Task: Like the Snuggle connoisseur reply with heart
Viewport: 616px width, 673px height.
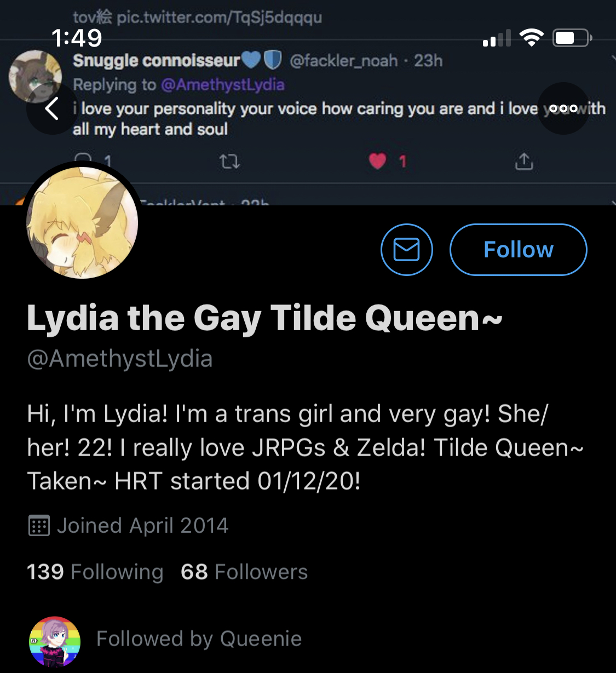Action: tap(378, 162)
